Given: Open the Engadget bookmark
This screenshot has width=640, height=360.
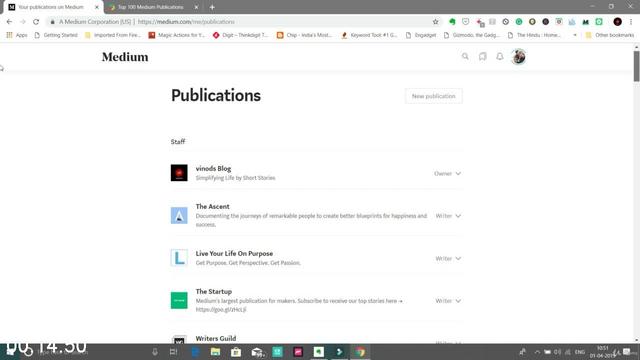Looking at the screenshot, I should (x=421, y=35).
